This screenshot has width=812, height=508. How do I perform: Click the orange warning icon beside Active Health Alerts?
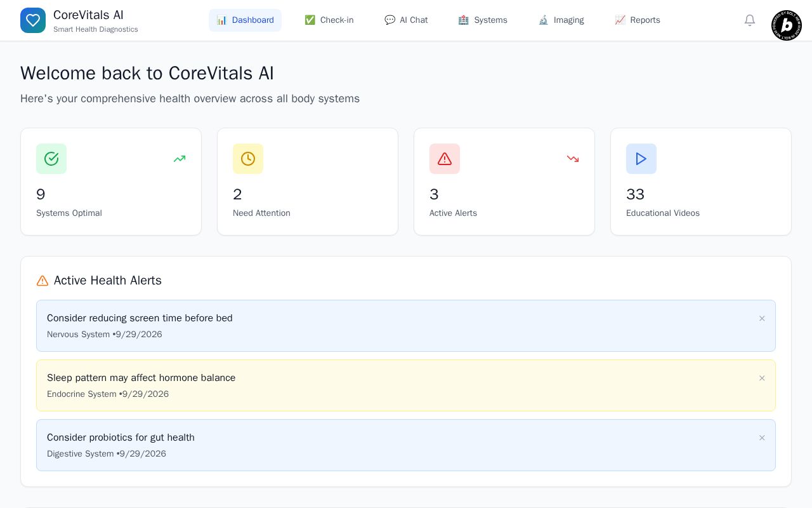click(43, 281)
